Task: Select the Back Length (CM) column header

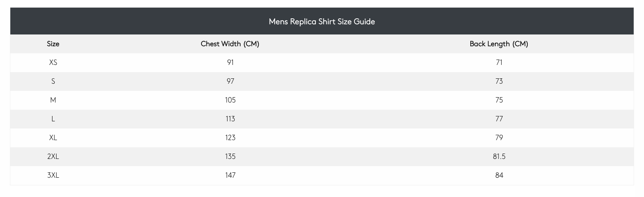Action: 499,44
